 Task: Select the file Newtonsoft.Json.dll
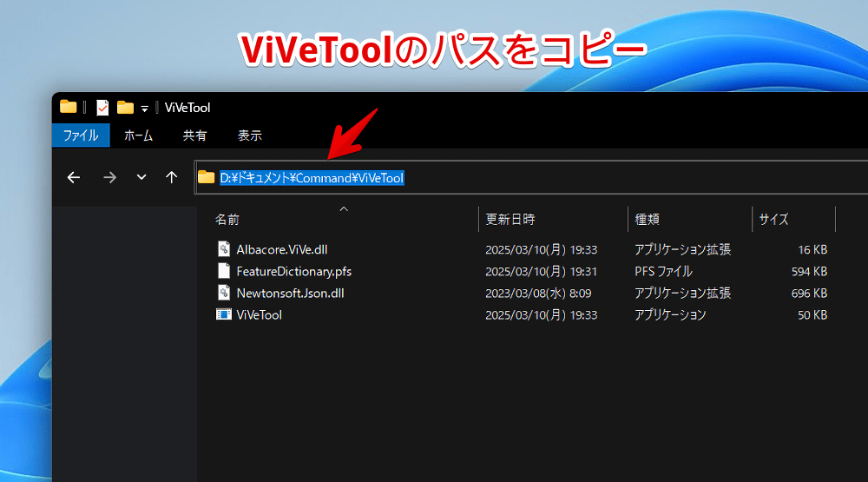tap(290, 293)
